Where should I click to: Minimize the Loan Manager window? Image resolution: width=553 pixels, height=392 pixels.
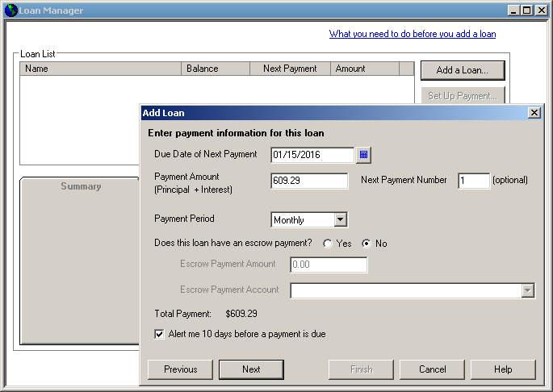click(513, 10)
